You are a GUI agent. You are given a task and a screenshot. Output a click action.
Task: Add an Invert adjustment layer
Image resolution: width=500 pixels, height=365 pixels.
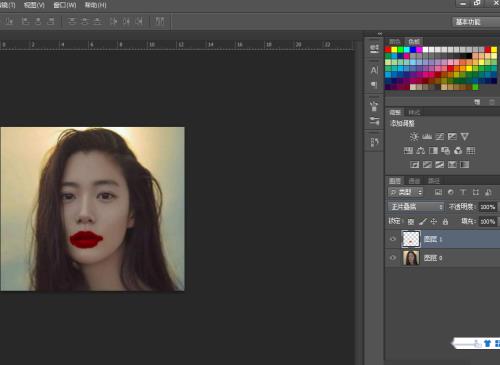pyautogui.click(x=415, y=165)
